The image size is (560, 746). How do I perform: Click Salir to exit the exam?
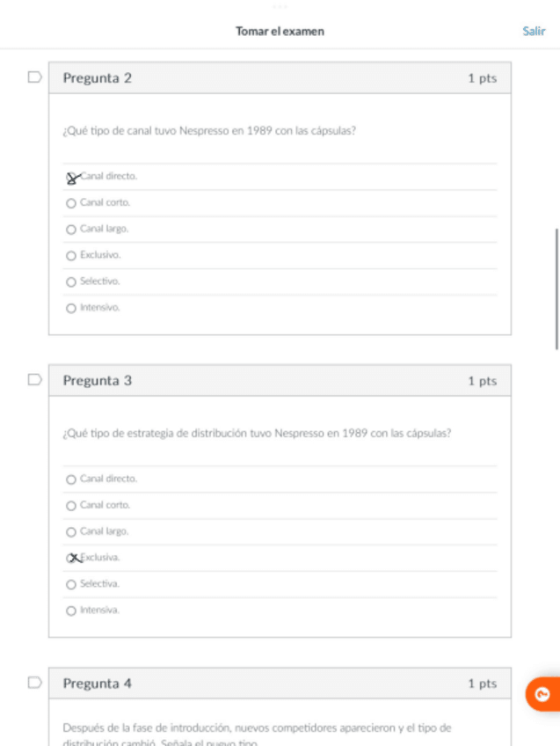[534, 31]
